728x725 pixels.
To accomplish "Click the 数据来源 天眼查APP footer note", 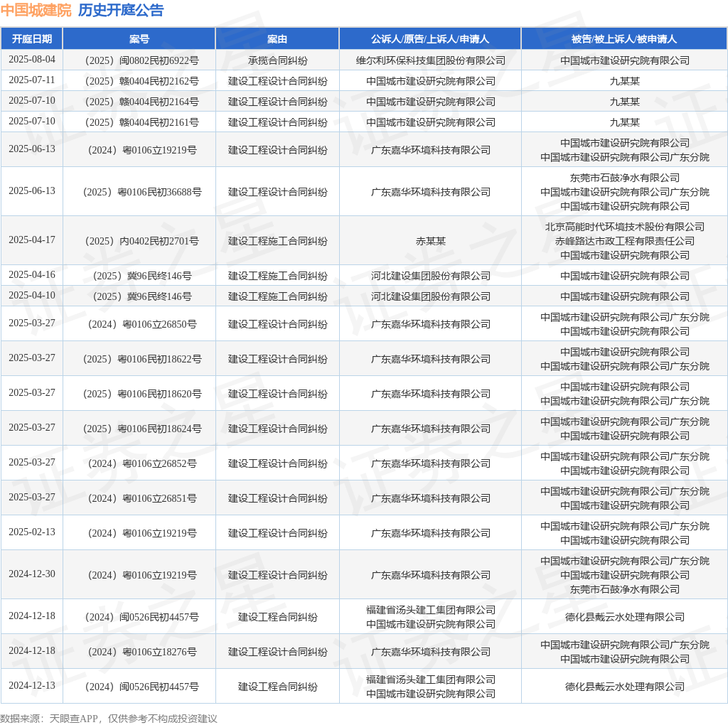I will pyautogui.click(x=109, y=719).
